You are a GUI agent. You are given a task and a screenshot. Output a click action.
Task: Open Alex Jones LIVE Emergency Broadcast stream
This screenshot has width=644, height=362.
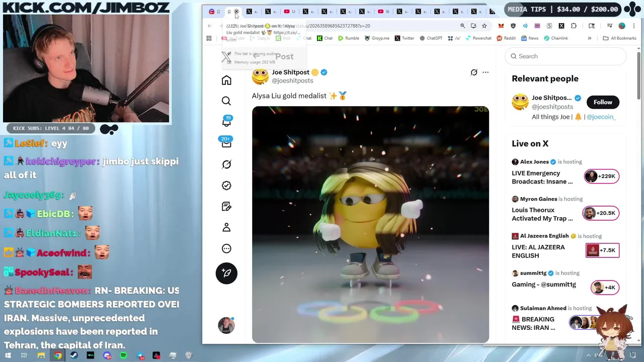pos(542,177)
